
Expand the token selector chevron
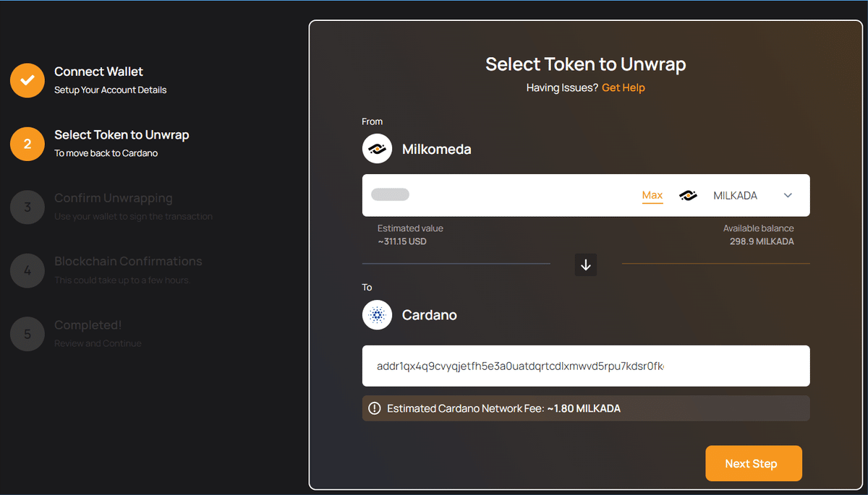[788, 195]
